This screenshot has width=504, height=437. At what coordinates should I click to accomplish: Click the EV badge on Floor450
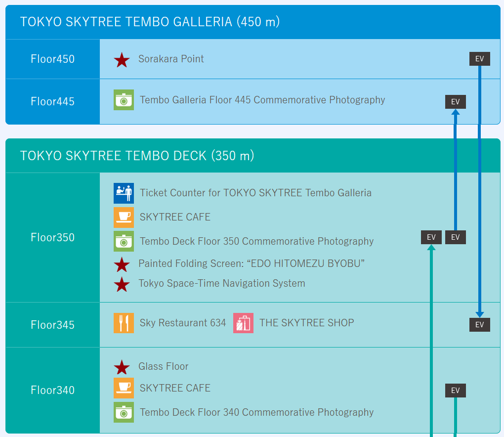(480, 59)
